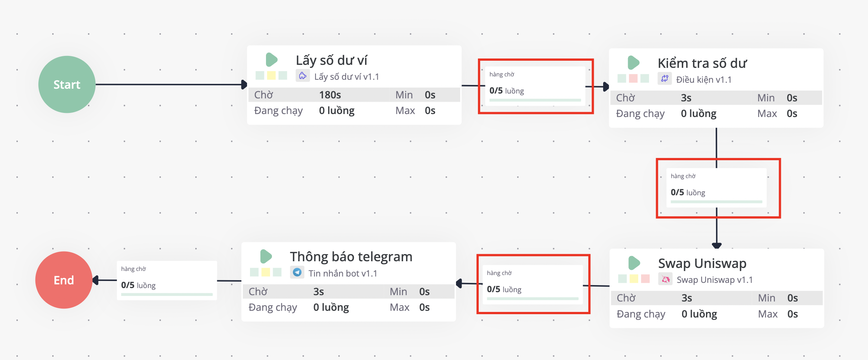868x360 pixels.
Task: Select the hàng chờ box above Swap Uniswap
Action: [716, 188]
